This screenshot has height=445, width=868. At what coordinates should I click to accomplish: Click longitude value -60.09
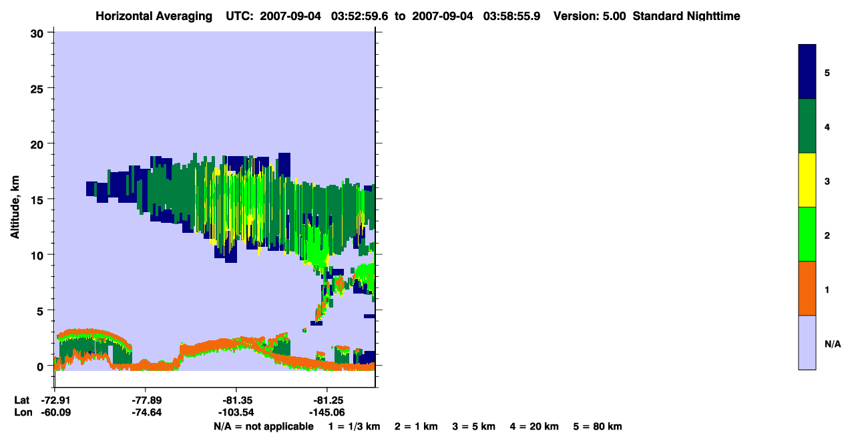click(56, 412)
